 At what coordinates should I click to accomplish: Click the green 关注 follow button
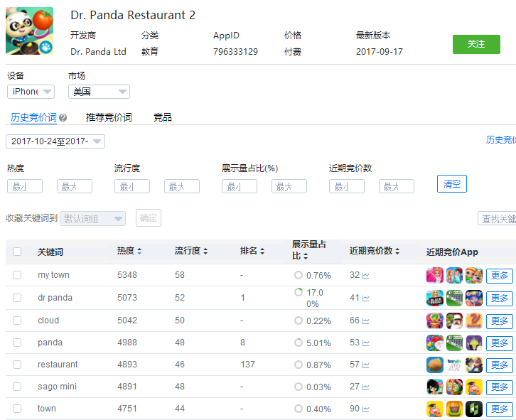click(x=476, y=44)
